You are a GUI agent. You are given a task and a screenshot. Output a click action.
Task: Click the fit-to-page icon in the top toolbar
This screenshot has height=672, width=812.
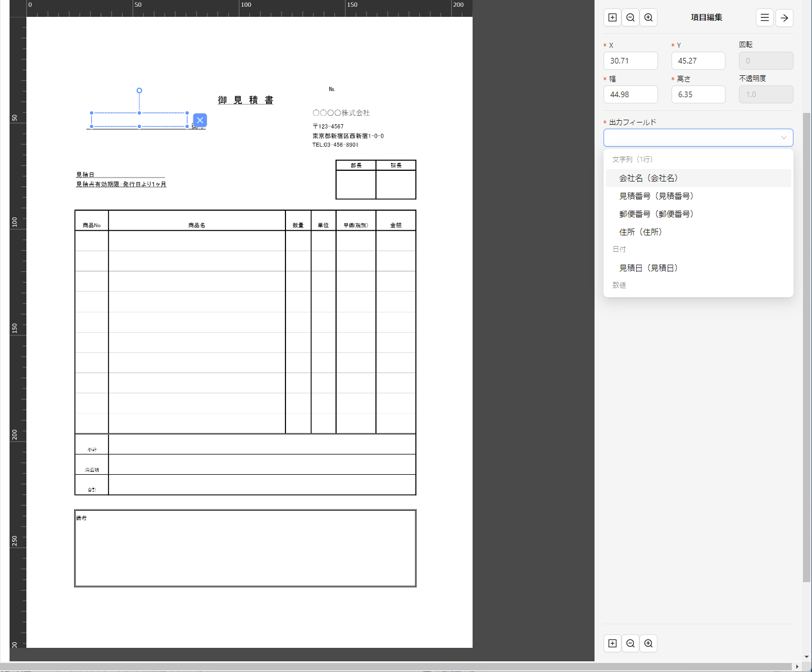pos(613,17)
